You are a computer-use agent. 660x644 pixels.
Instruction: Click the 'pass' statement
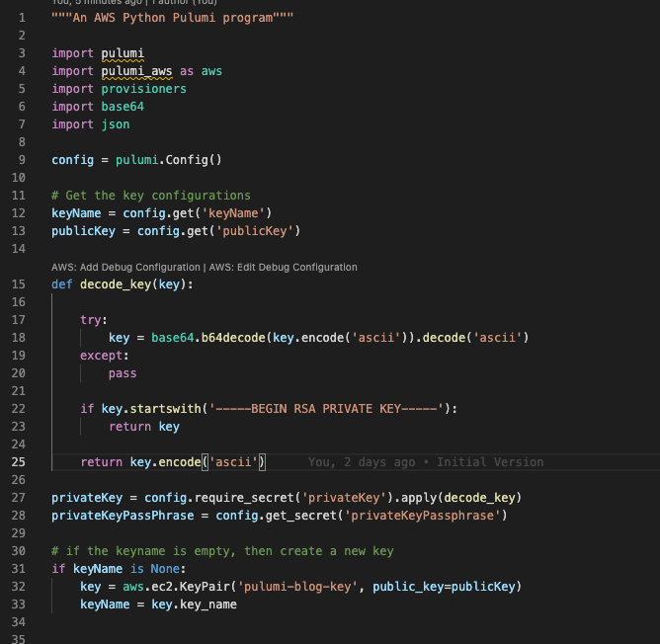[x=123, y=373]
